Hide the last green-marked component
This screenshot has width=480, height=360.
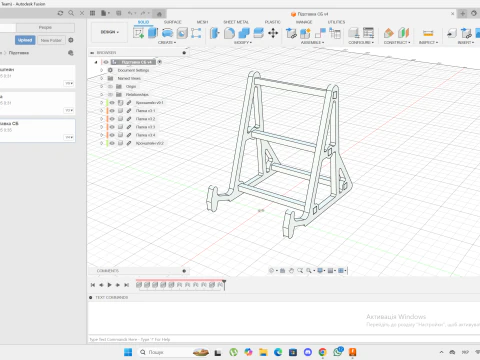112,143
